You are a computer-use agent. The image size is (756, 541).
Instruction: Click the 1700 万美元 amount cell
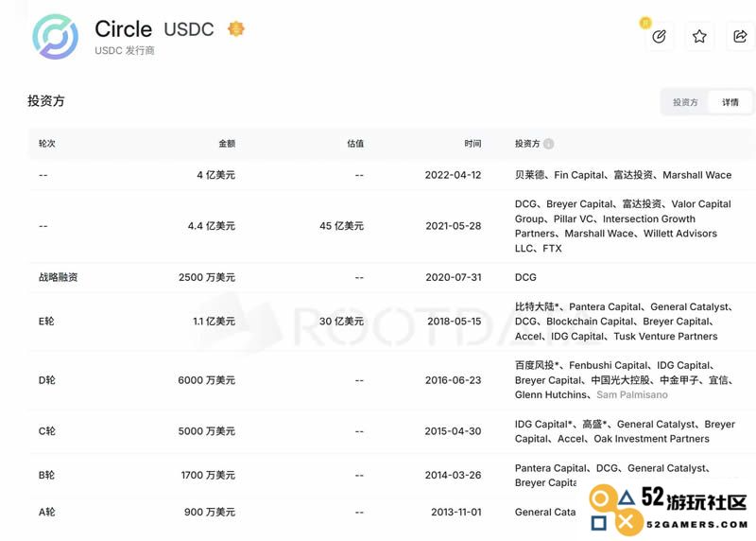pos(208,476)
